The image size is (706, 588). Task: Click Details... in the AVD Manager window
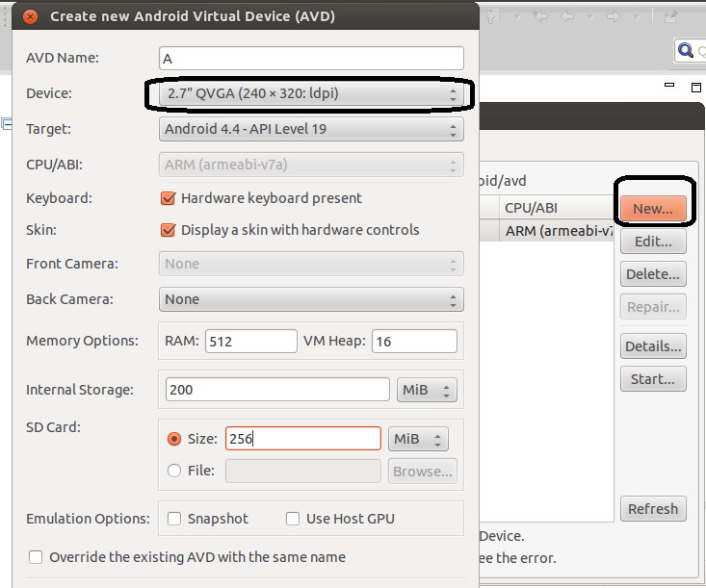coord(653,346)
